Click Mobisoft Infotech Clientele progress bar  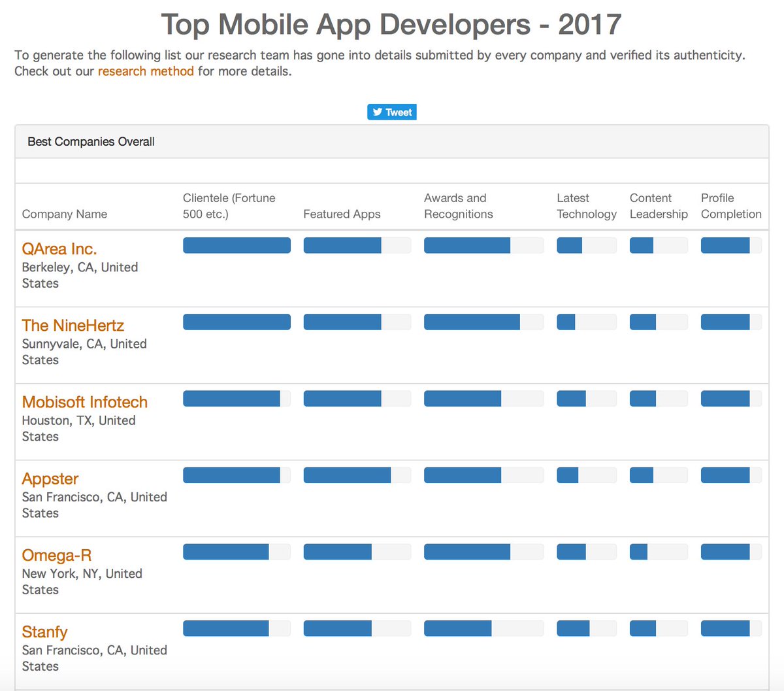[237, 398]
